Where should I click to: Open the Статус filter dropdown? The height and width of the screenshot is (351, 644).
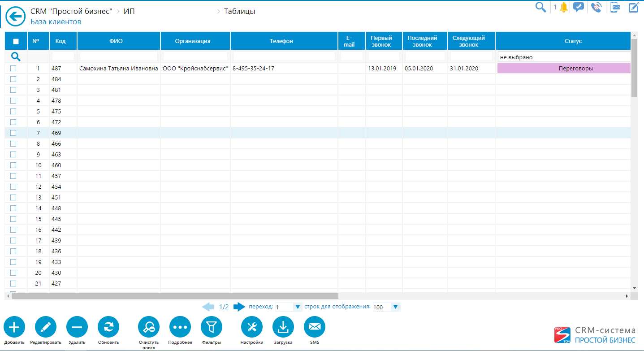(564, 57)
